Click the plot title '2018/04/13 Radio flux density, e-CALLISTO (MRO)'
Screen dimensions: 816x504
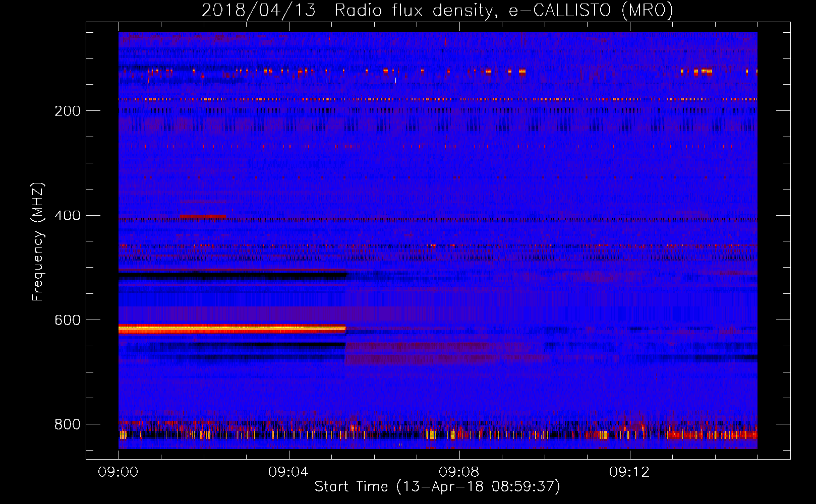(x=437, y=10)
